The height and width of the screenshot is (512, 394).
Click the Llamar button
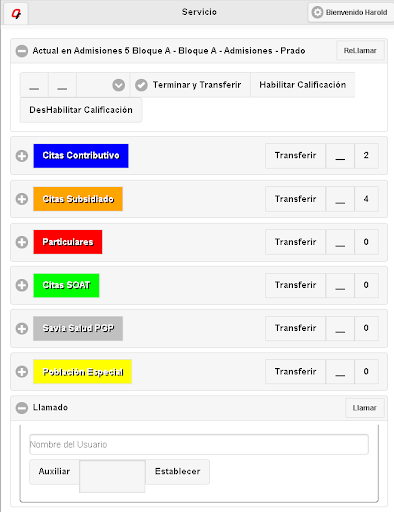click(365, 408)
